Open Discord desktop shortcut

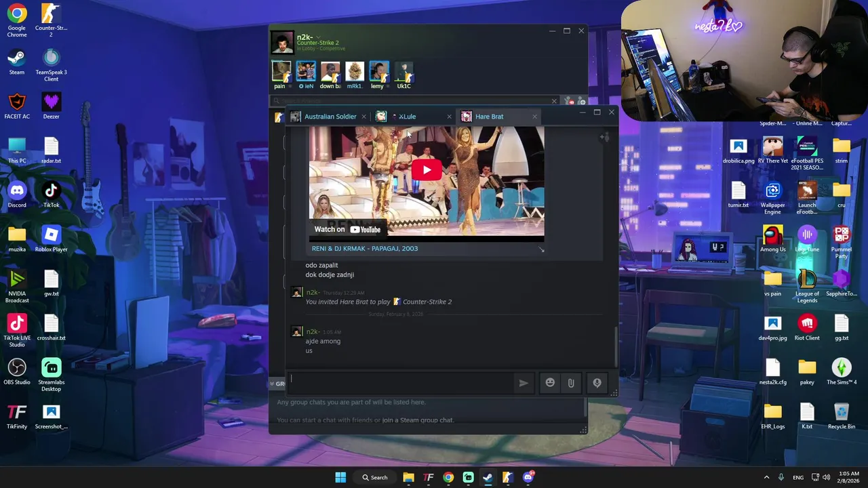(x=17, y=195)
